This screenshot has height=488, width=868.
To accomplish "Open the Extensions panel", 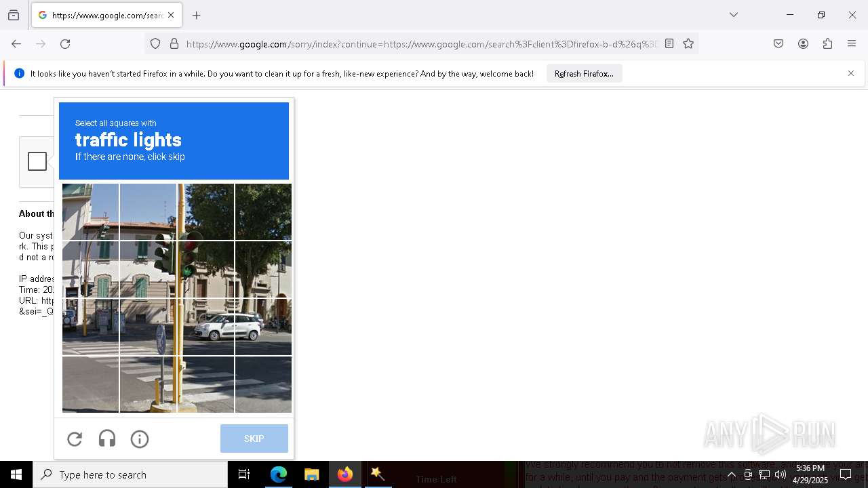I will click(827, 44).
